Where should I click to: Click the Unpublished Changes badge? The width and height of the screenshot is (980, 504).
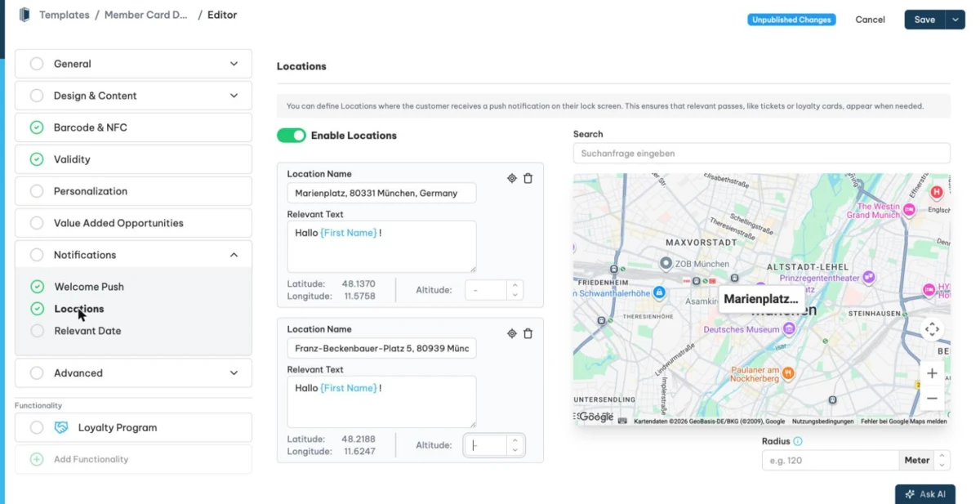pyautogui.click(x=791, y=20)
